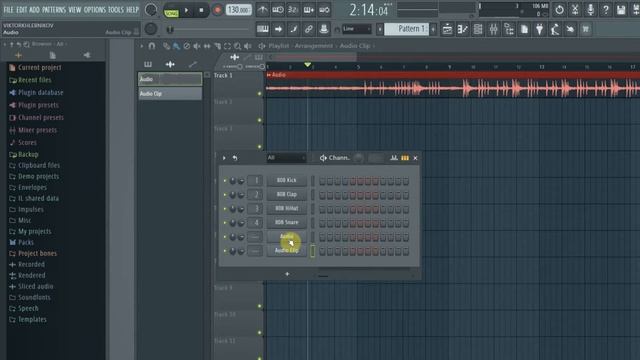Viewport: 640px width, 360px height.
Task: Click the channel rack undo arrow icon
Action: tap(235, 158)
